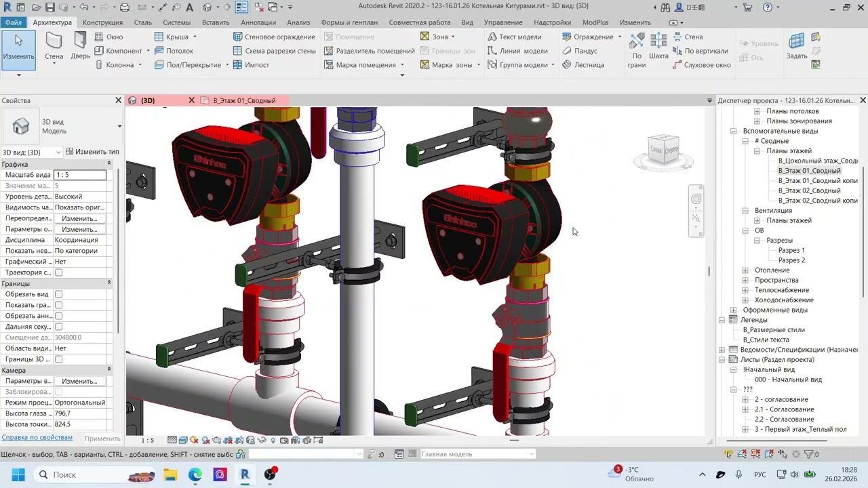Open the Пол/Перекрытие dropdown arrow
This screenshot has width=868, height=488.
click(226, 65)
